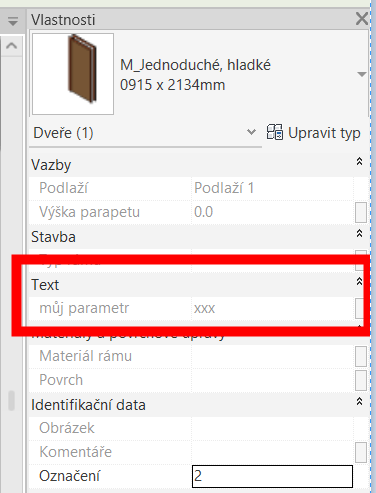Image resolution: width=376 pixels, height=493 pixels.
Task: Click the Označení input field
Action: (272, 476)
